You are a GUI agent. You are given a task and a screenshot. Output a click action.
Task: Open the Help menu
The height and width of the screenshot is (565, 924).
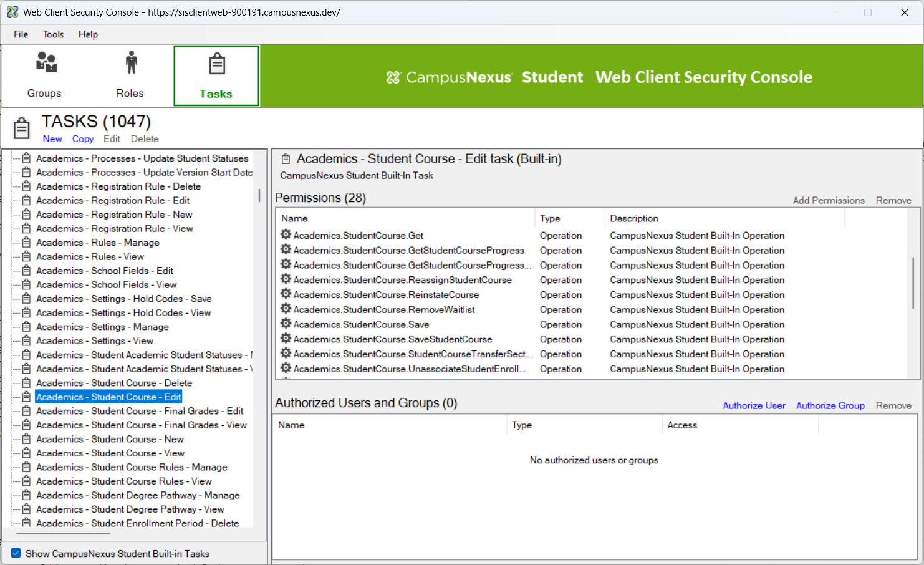pyautogui.click(x=88, y=34)
